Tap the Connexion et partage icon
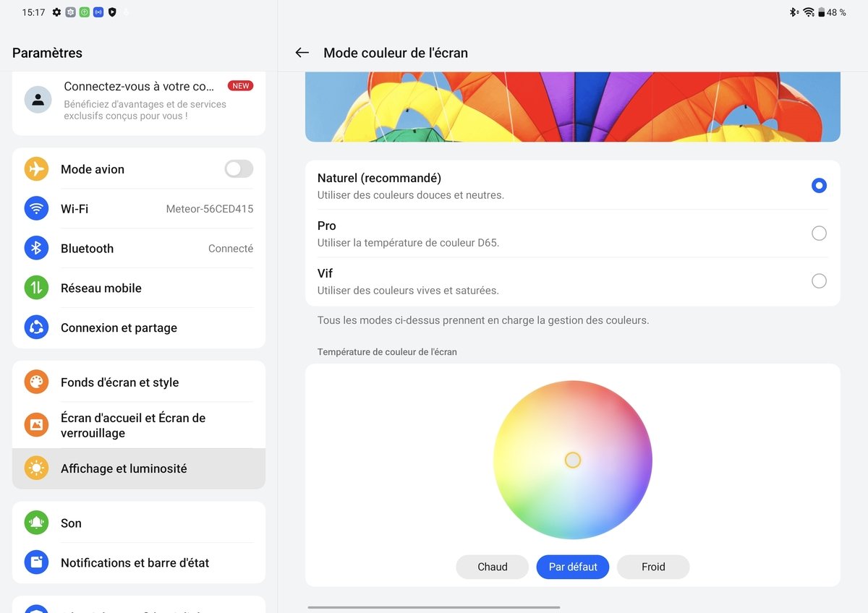This screenshot has width=868, height=613. pyautogui.click(x=36, y=327)
